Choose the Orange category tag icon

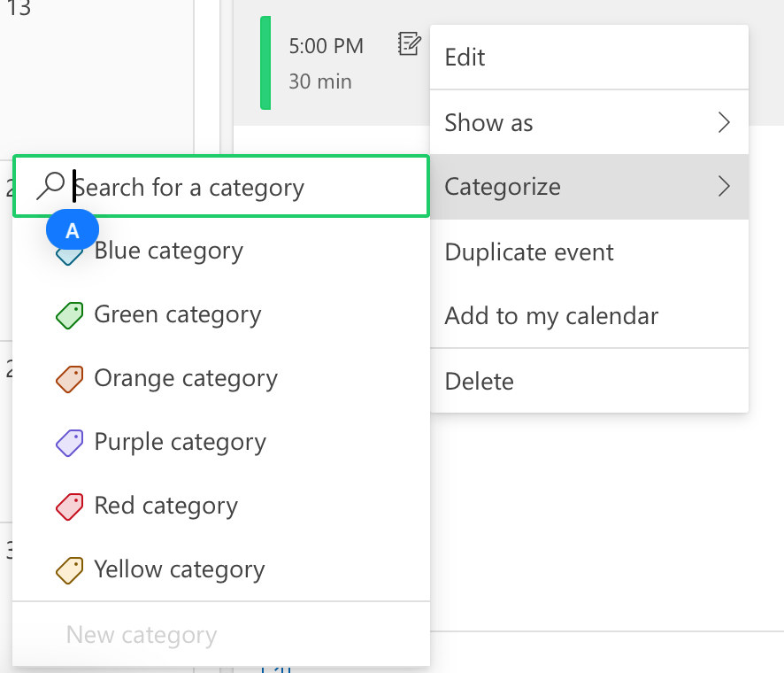click(x=71, y=378)
